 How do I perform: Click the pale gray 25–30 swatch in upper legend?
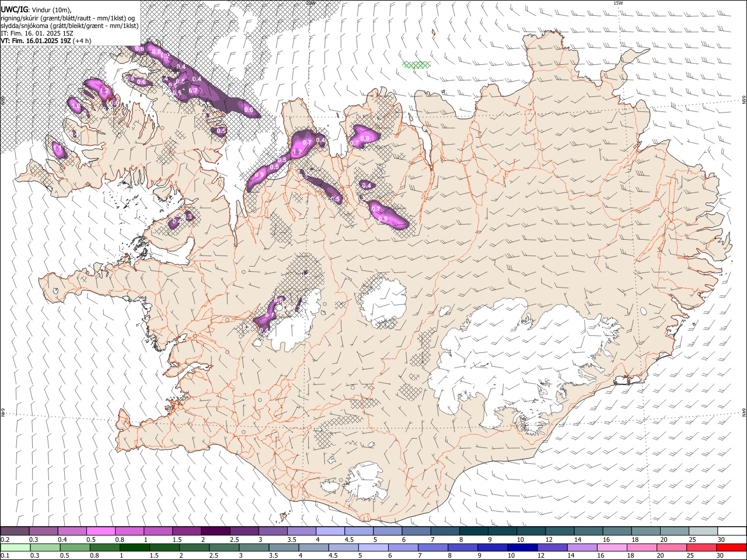point(703,531)
